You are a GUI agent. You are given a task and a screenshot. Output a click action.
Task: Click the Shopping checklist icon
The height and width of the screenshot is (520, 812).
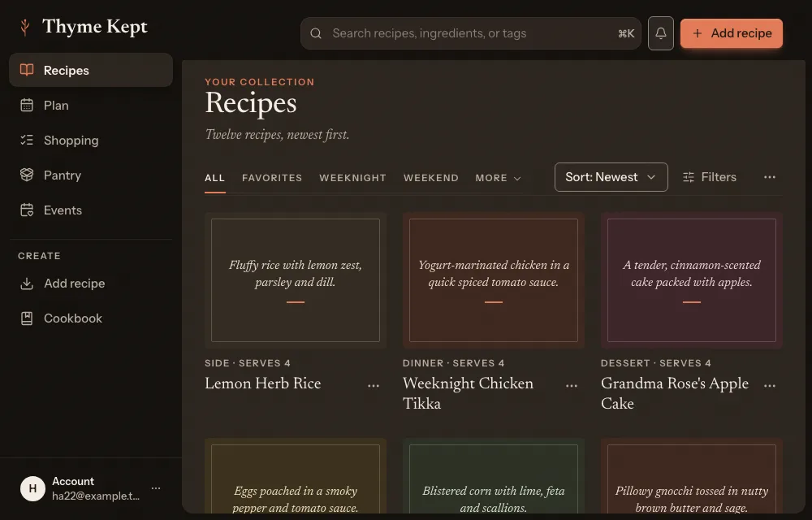coord(27,140)
